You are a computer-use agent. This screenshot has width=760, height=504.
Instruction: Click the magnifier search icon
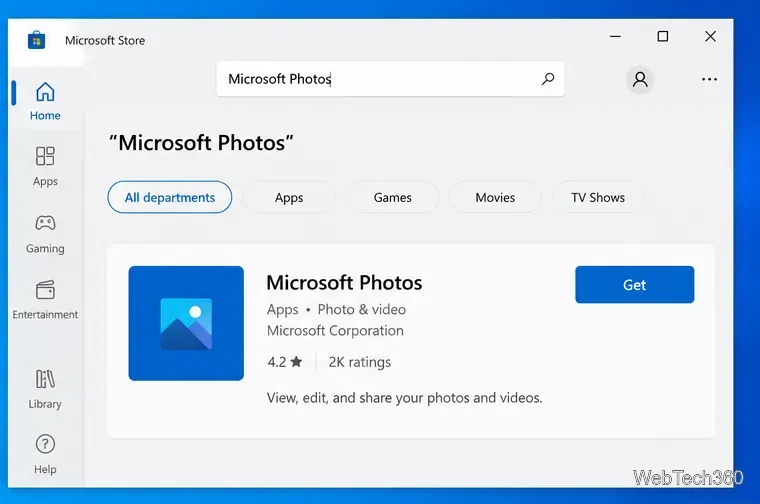pyautogui.click(x=548, y=79)
